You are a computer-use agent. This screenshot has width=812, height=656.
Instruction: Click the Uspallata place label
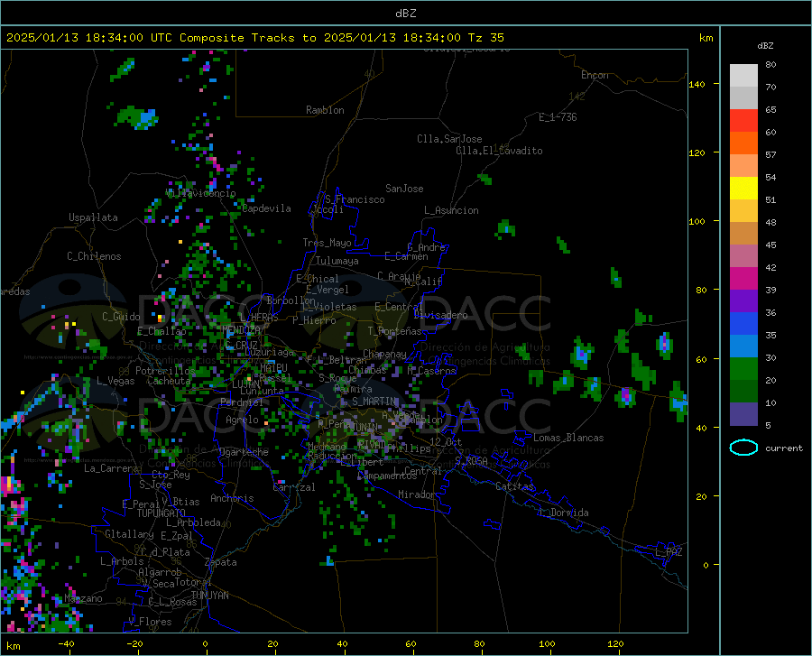pos(93,217)
